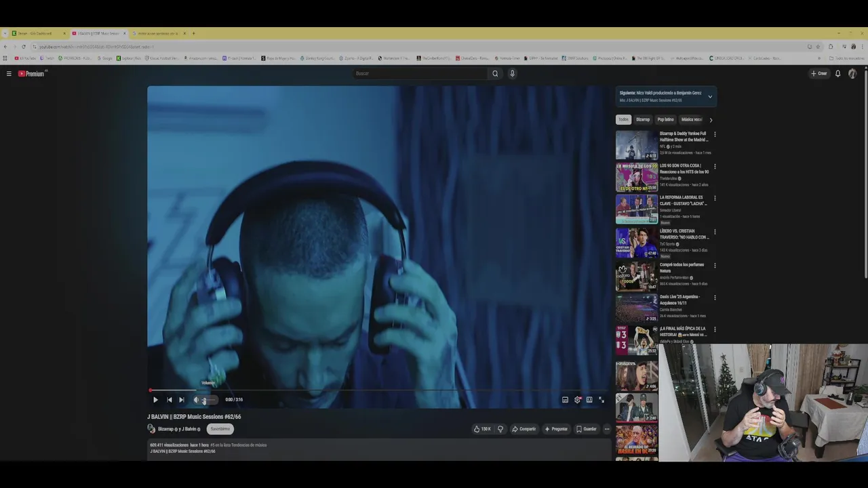Open the browser extensions puzzle icon
868x488 pixels.
tap(831, 47)
